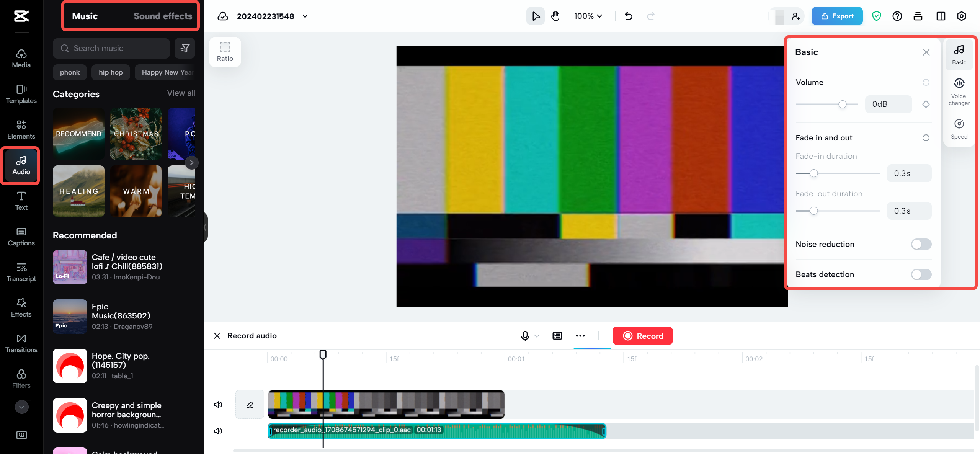Mute the recorded audio track
The image size is (980, 454).
(x=218, y=430)
